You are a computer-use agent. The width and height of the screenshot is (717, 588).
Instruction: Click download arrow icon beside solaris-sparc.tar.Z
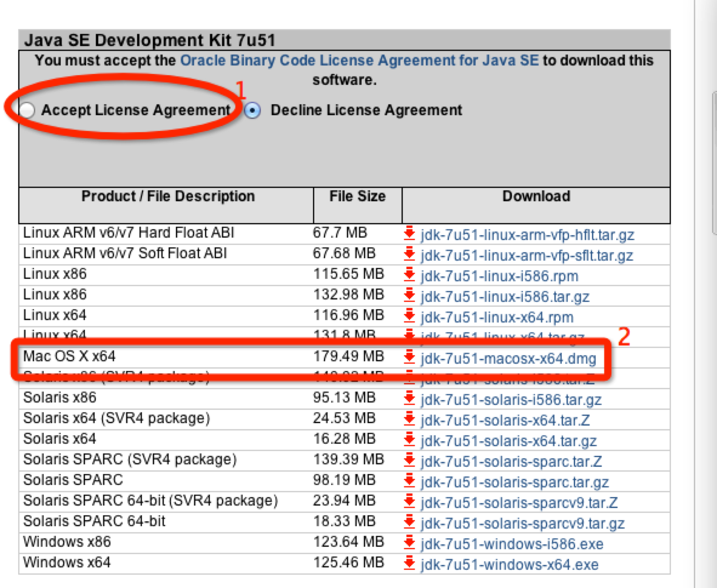[x=409, y=459]
